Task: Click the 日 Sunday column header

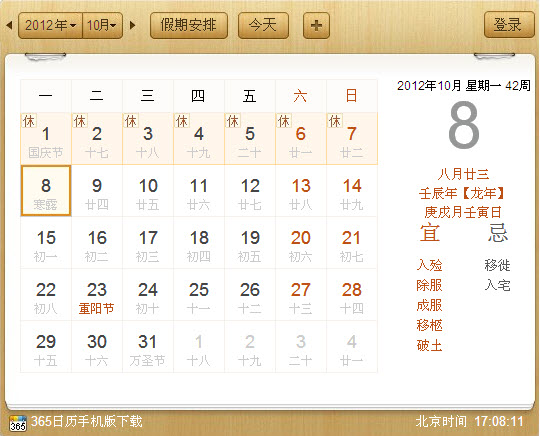Action: [x=352, y=96]
